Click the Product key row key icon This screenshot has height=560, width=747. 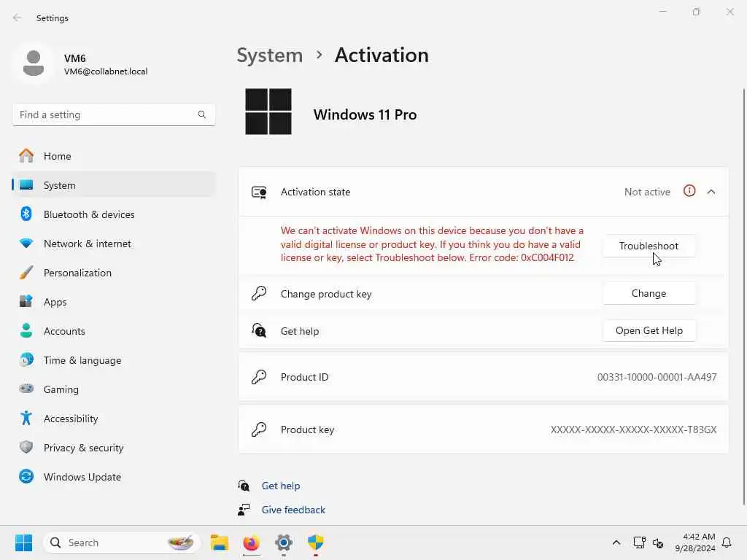[259, 429]
